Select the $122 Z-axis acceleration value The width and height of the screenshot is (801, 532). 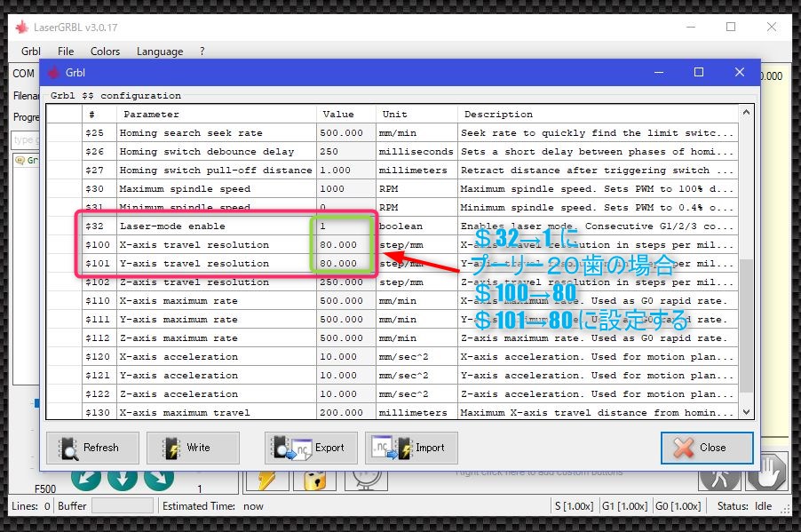tap(345, 394)
